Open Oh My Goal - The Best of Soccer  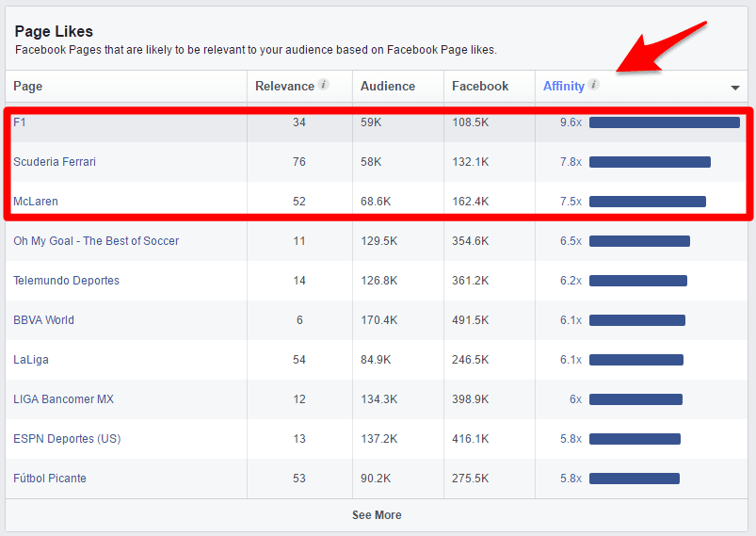pyautogui.click(x=95, y=241)
